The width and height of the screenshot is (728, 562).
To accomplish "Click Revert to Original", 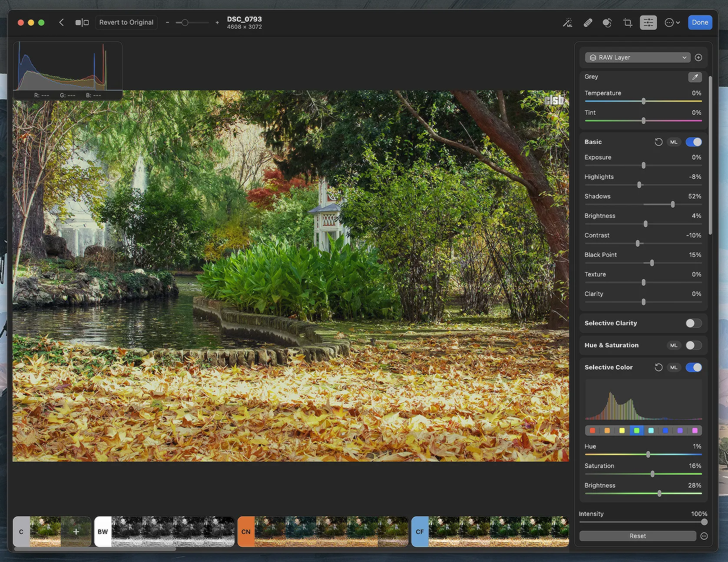I will click(x=126, y=23).
